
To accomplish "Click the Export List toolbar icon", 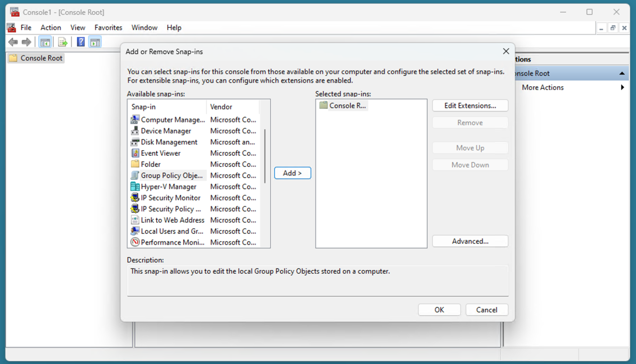I will pos(62,41).
